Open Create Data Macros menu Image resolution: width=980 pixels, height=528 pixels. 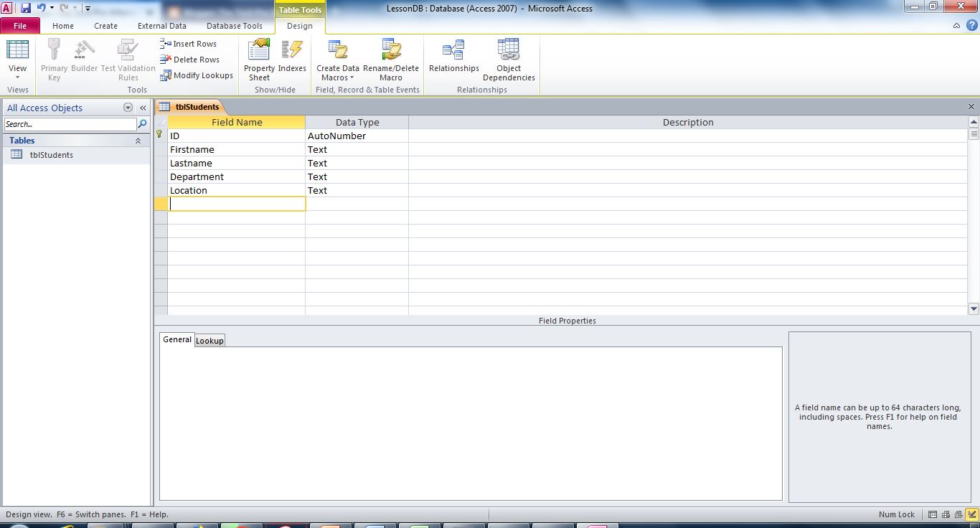point(338,59)
